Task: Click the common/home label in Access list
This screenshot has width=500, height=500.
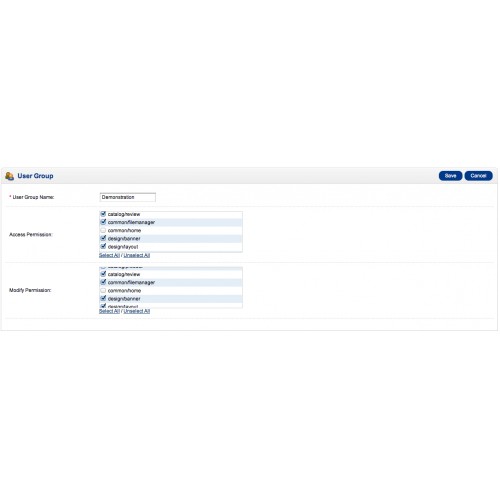Action: point(124,231)
